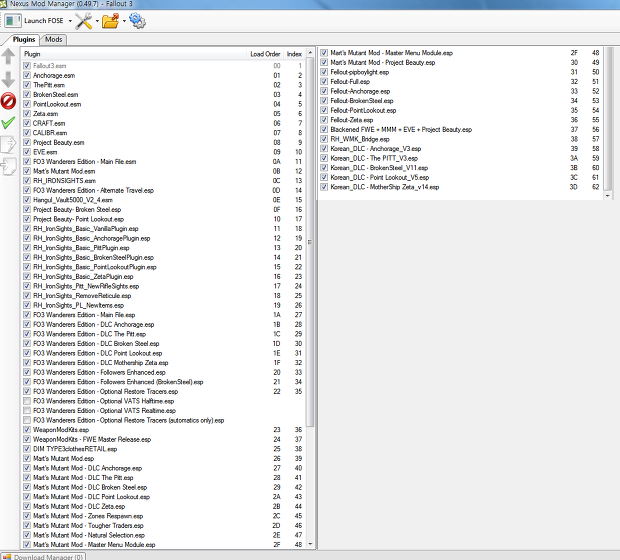Select the RH_IRONSIGHTS.esm plugin row
Image resolution: width=620 pixels, height=560 pixels.
[163, 181]
